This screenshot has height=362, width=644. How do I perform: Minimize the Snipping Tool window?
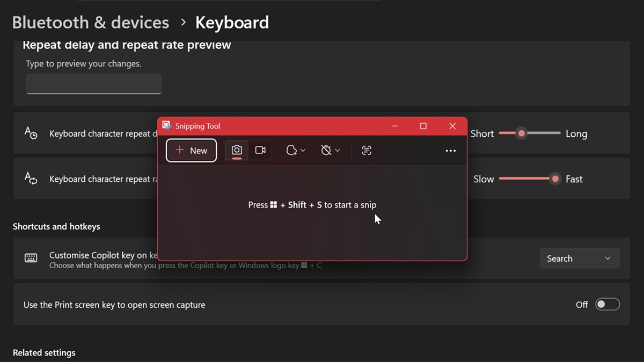coord(395,126)
